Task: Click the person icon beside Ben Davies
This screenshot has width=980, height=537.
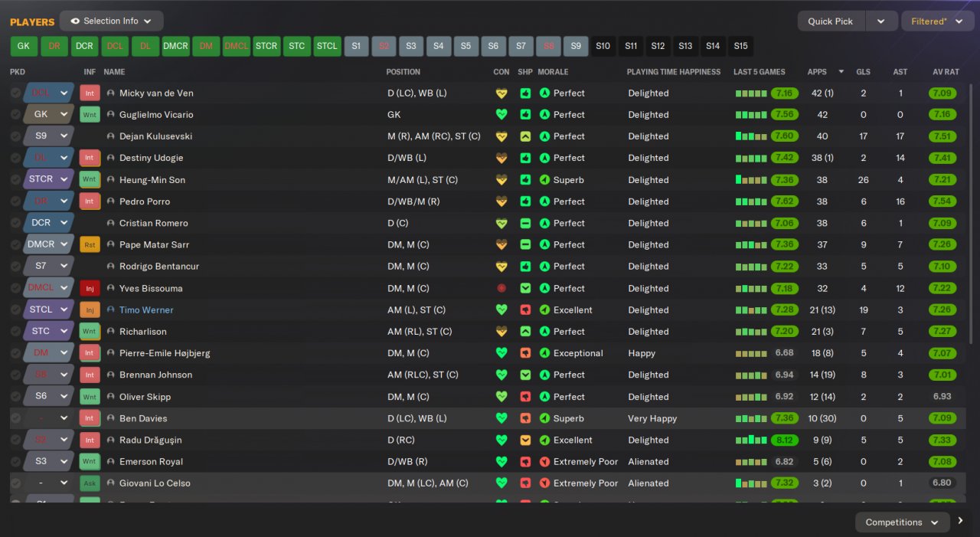Action: click(111, 419)
